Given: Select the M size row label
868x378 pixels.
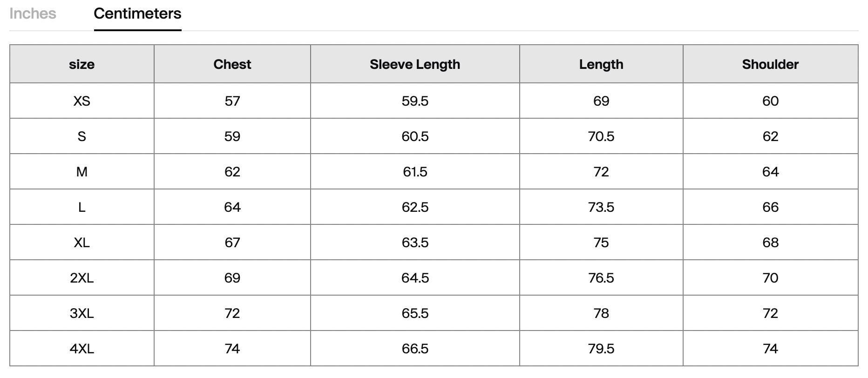Looking at the screenshot, I should point(81,172).
